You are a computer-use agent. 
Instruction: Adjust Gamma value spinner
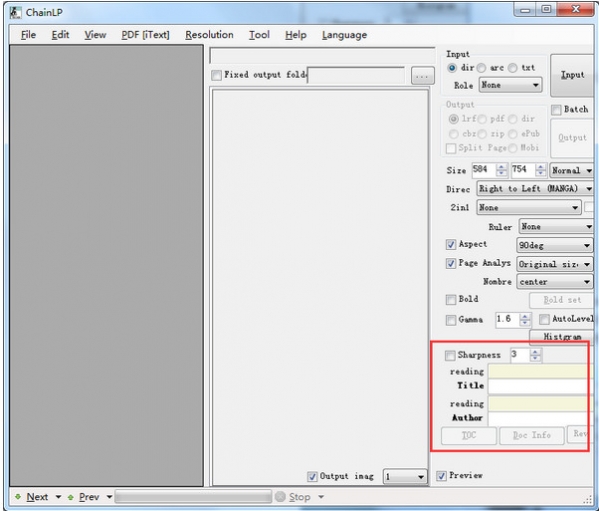click(525, 319)
